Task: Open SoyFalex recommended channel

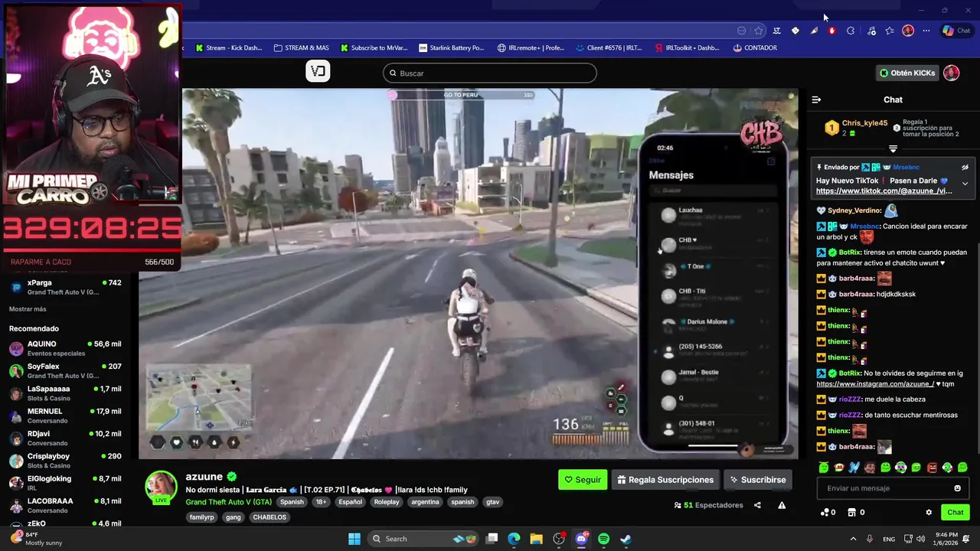Action: pyautogui.click(x=65, y=371)
